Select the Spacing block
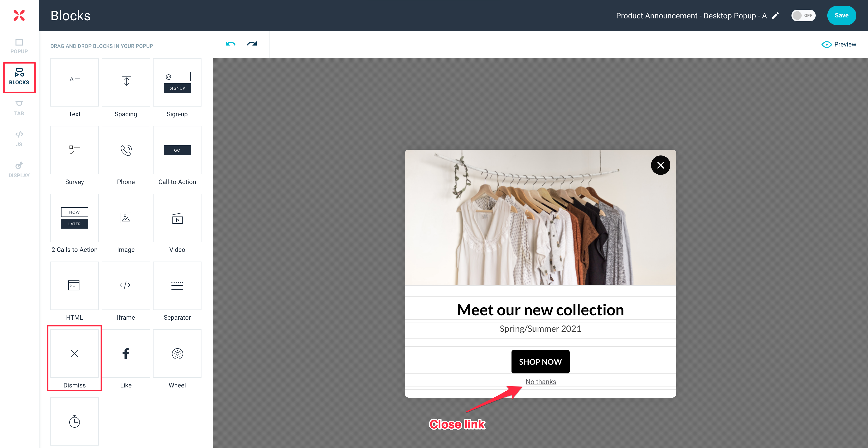 tap(126, 82)
